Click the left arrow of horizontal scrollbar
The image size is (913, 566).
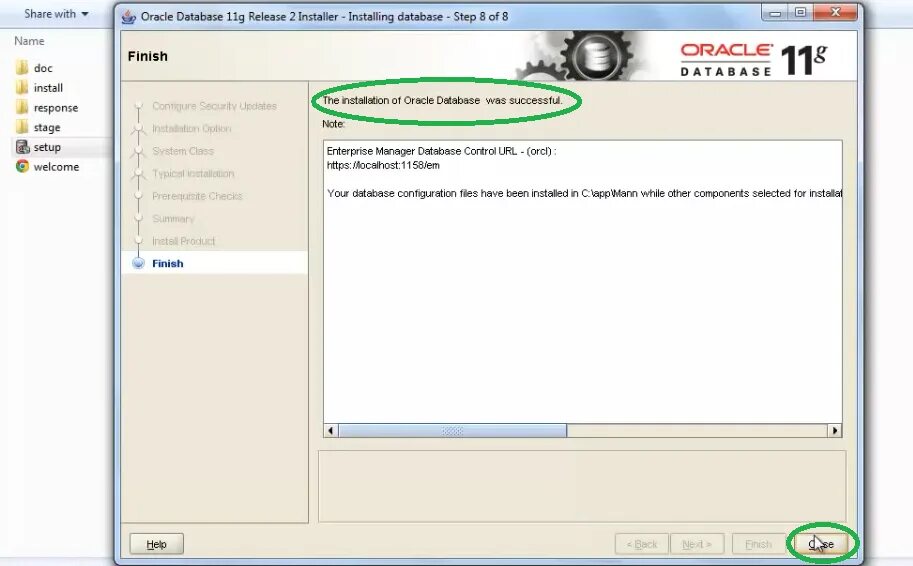click(x=331, y=430)
